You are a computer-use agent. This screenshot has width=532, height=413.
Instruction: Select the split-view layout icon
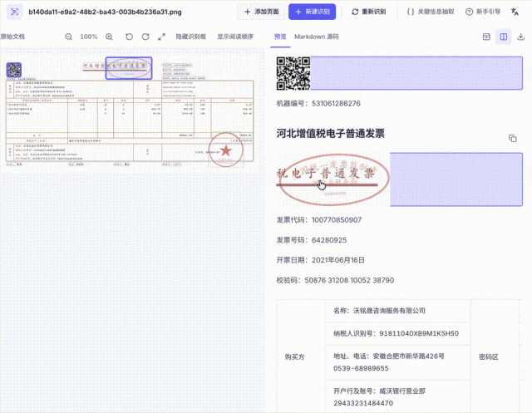pyautogui.click(x=504, y=37)
